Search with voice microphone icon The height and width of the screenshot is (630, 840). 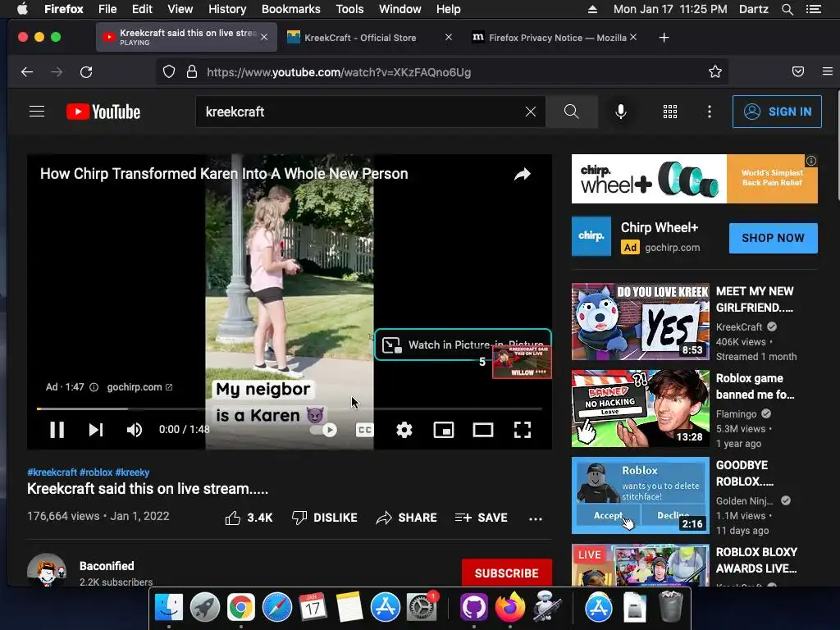[x=621, y=112]
